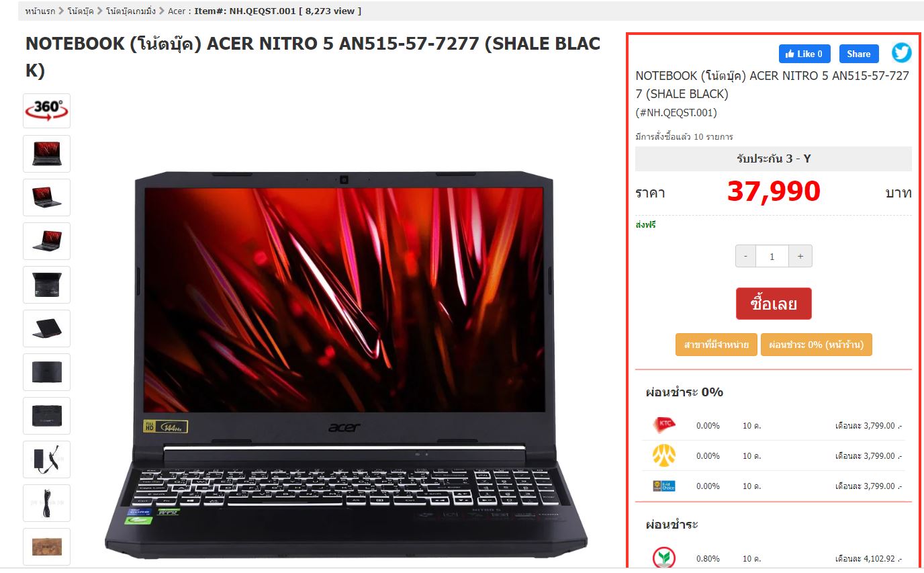The width and height of the screenshot is (924, 573).
Task: Select the power cable thumbnail
Action: point(46,503)
